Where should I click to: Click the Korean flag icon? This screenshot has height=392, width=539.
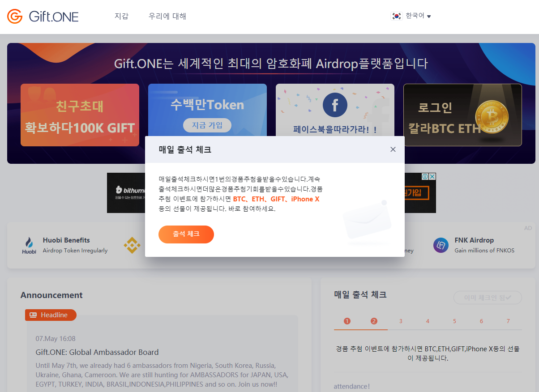(x=396, y=16)
